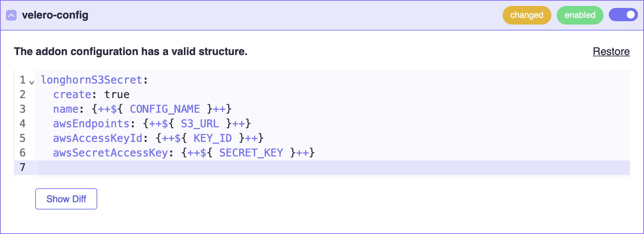
Task: Click the longhornS3Secret key text
Action: pyautogui.click(x=91, y=80)
